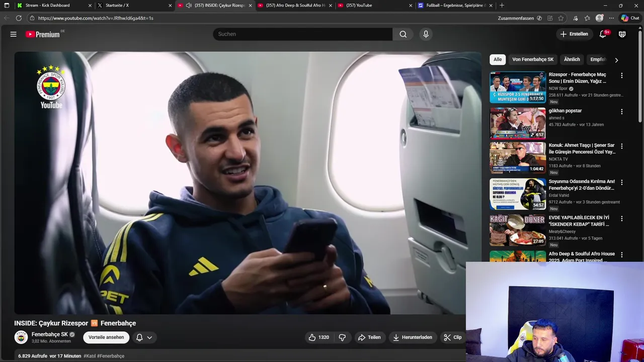This screenshot has height=362, width=644.
Task: Open the YouTube notifications bell
Action: click(603, 34)
